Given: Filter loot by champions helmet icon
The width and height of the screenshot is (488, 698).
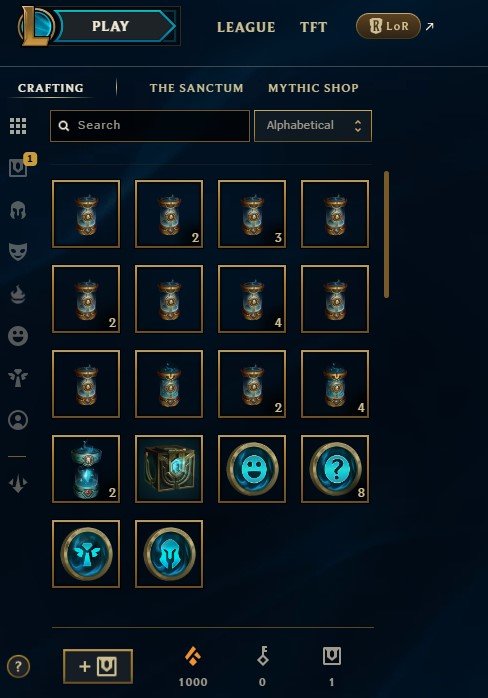Looking at the screenshot, I should pos(18,210).
